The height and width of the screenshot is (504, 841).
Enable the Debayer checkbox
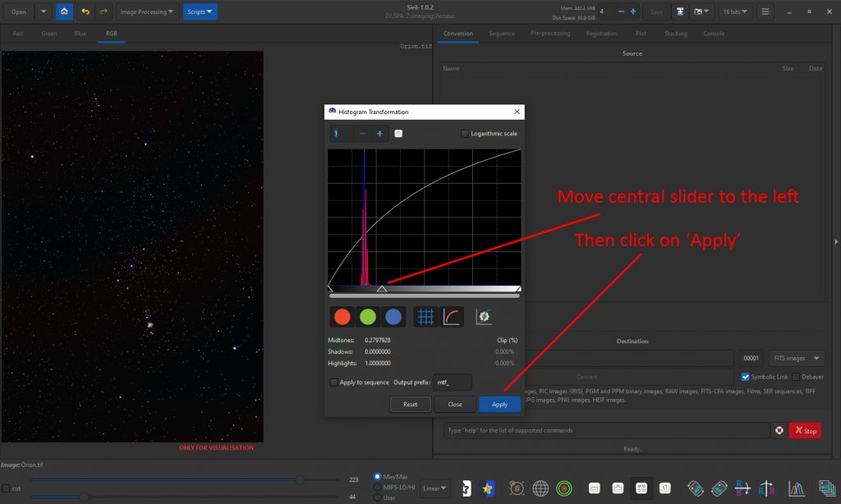point(795,377)
